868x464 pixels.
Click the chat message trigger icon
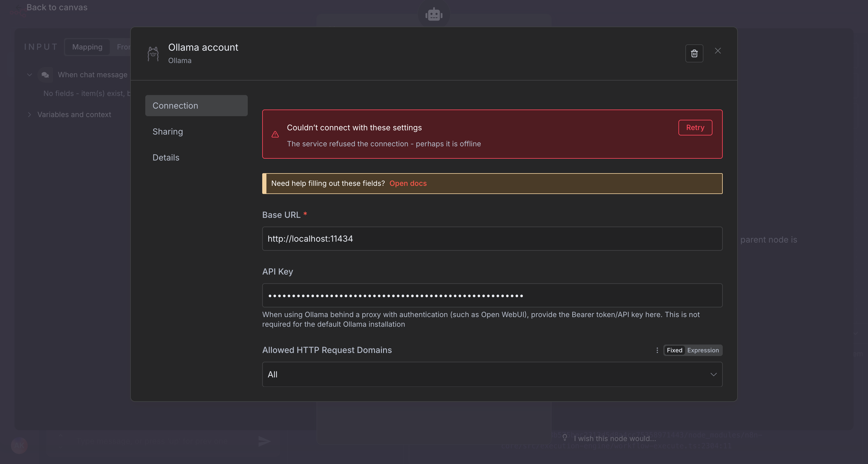(46, 75)
